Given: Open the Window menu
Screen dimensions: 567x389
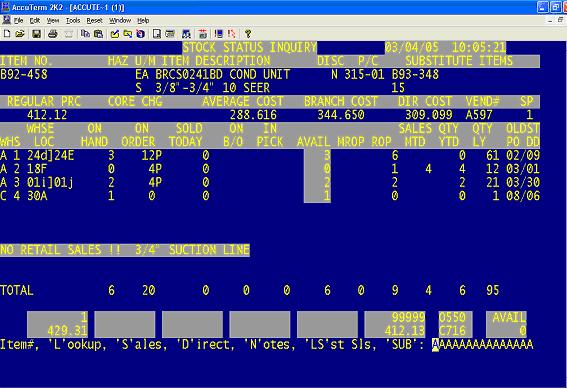Looking at the screenshot, I should (x=120, y=21).
